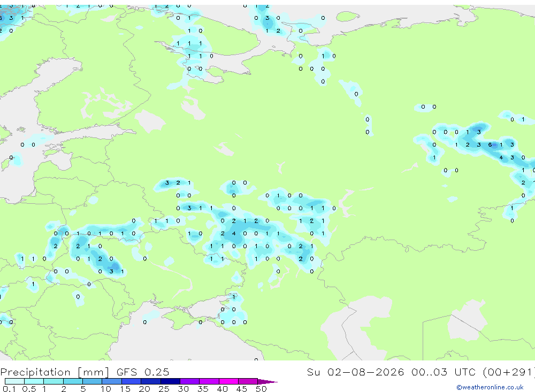Pick the legend swatch between 10 and 15
The height and width of the screenshot is (392, 535).
(x=112, y=381)
